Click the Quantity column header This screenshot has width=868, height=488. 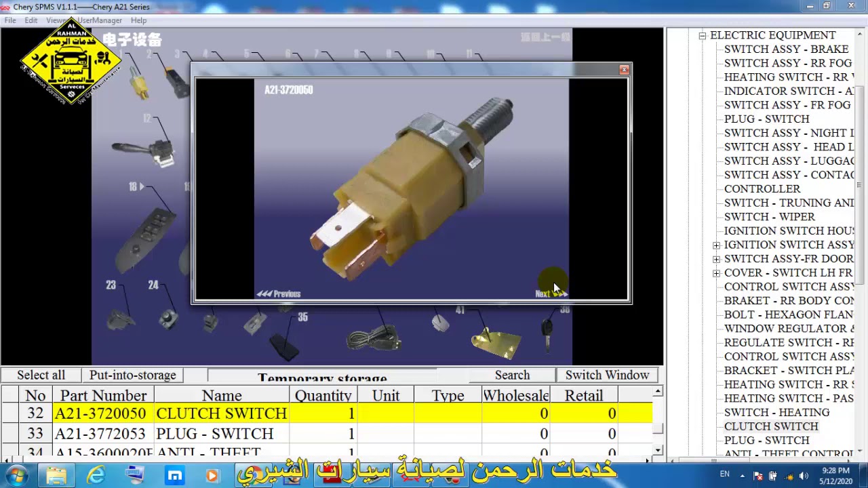(x=323, y=395)
